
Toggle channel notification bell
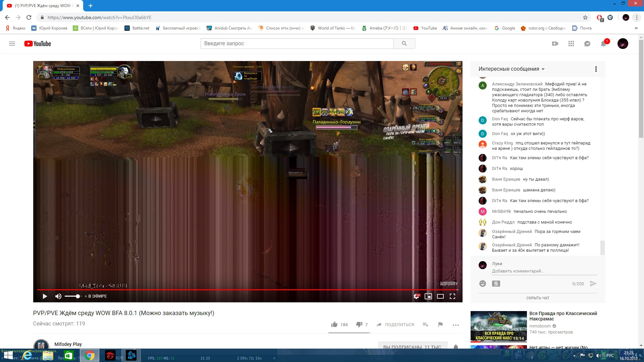click(x=455, y=347)
